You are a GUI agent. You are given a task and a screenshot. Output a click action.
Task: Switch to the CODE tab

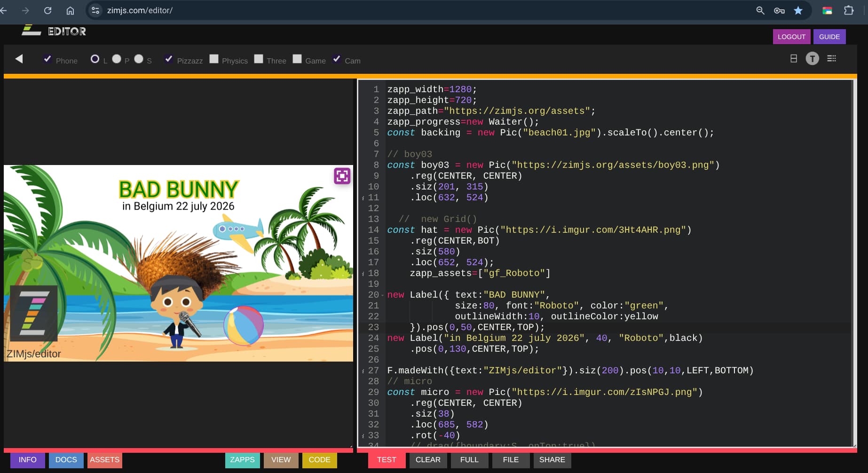[x=320, y=460]
